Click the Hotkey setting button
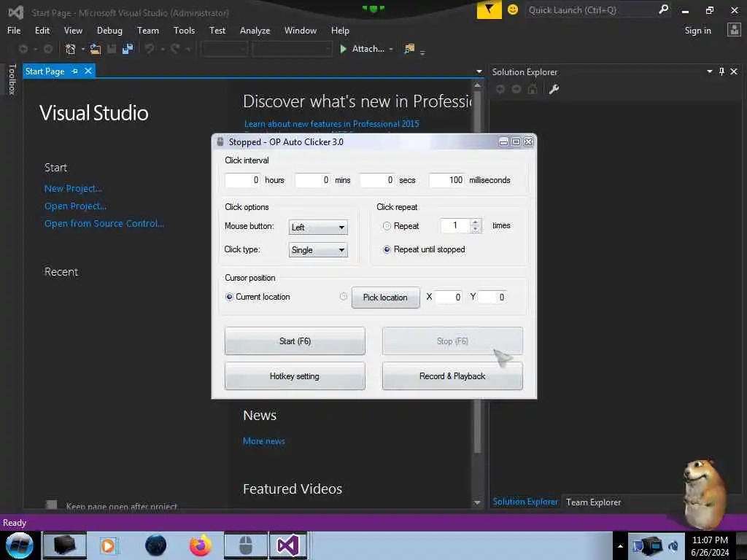Image resolution: width=747 pixels, height=560 pixels. point(295,376)
